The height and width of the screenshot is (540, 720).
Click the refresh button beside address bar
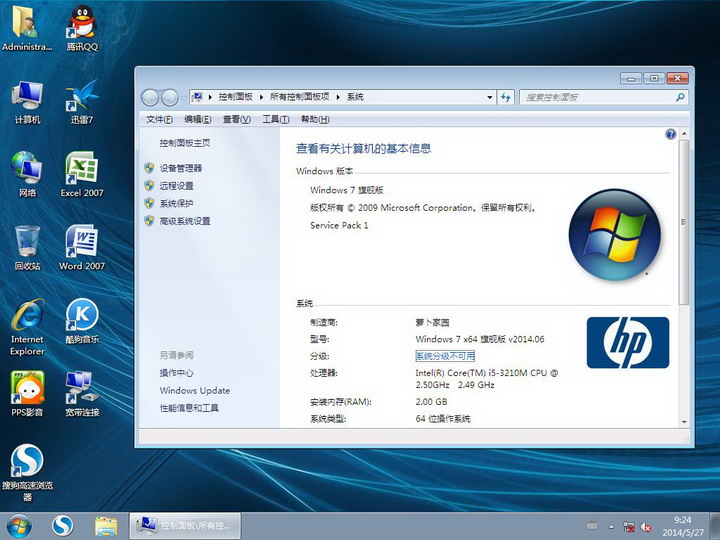click(506, 97)
